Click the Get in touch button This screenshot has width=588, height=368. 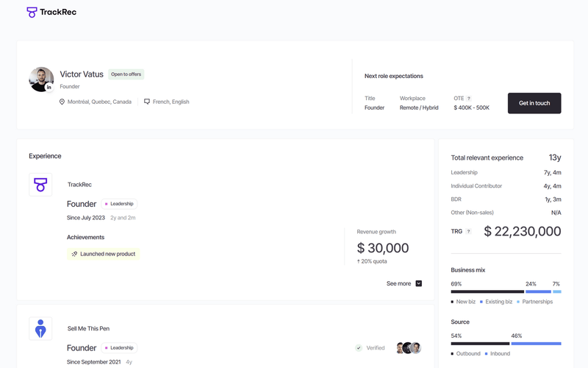(534, 103)
